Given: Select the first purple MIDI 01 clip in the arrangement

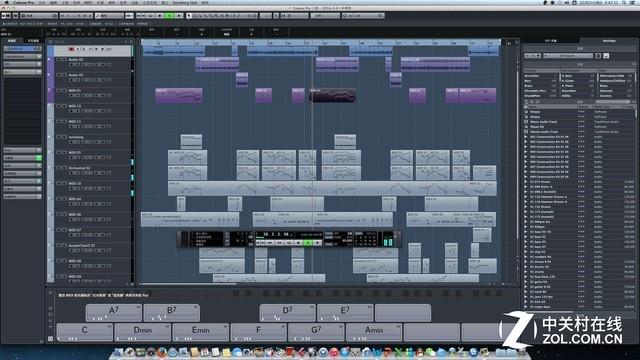Looking at the screenshot, I should pos(179,96).
